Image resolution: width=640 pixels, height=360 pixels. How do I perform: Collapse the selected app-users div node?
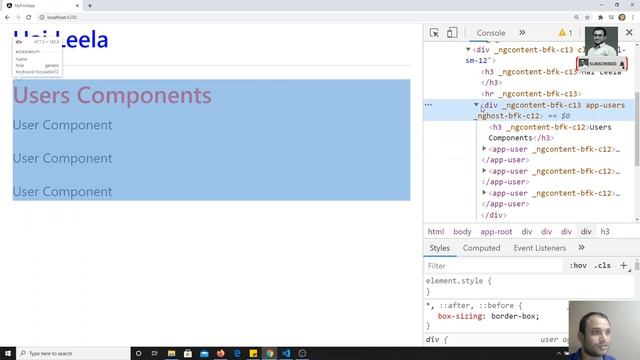[476, 105]
